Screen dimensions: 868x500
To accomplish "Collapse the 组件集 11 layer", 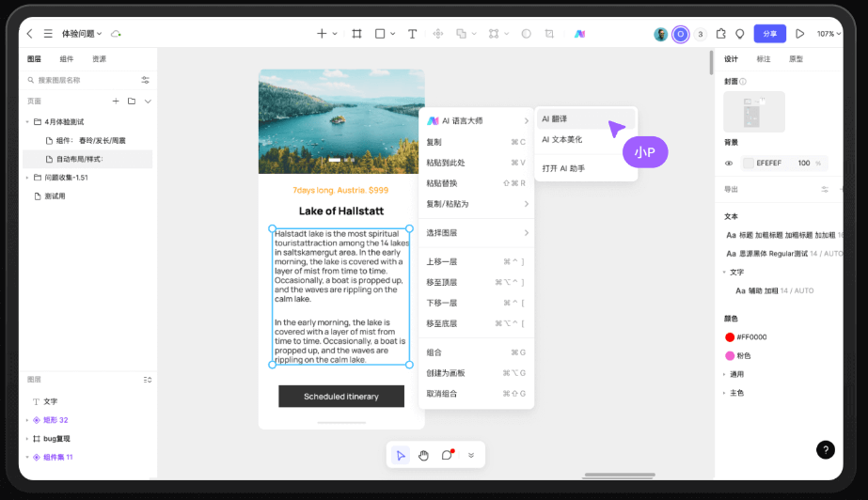I will click(x=27, y=458).
